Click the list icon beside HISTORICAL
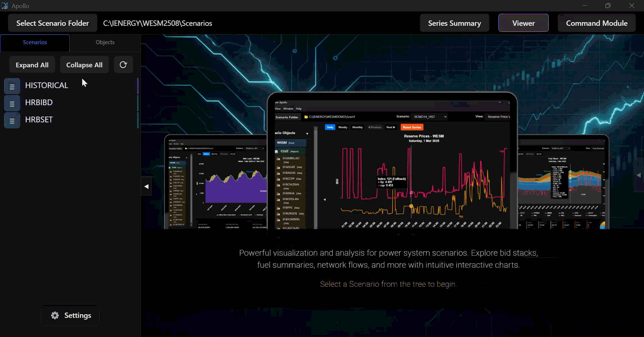This screenshot has width=644, height=337. [12, 86]
